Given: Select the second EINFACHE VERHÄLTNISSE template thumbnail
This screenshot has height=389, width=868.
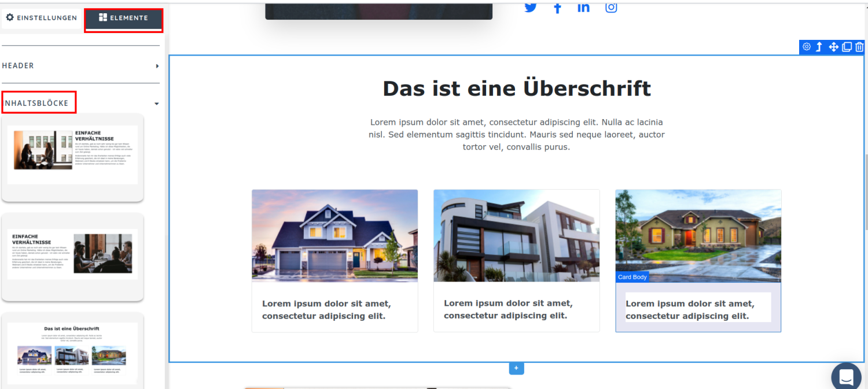Looking at the screenshot, I should (72, 256).
